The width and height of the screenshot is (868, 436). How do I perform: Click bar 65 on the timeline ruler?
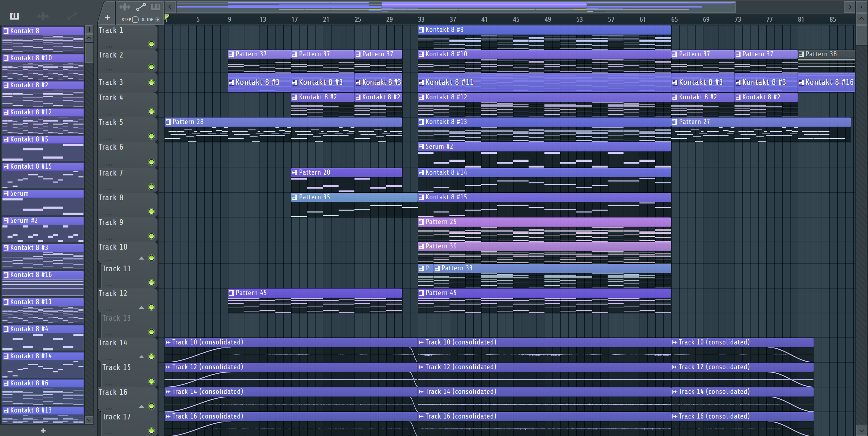click(674, 20)
